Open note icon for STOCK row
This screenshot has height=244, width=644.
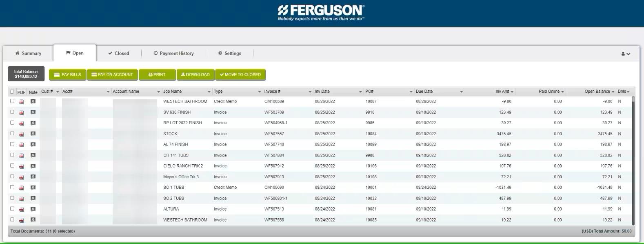(x=33, y=134)
